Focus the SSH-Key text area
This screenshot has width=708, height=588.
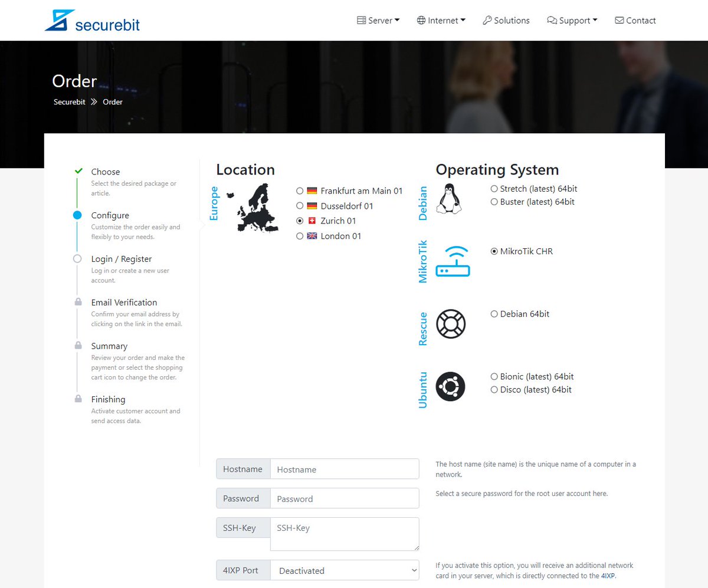(345, 534)
